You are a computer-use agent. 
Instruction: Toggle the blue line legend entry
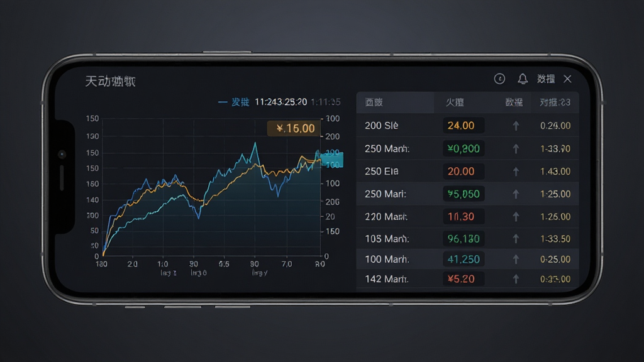point(234,102)
